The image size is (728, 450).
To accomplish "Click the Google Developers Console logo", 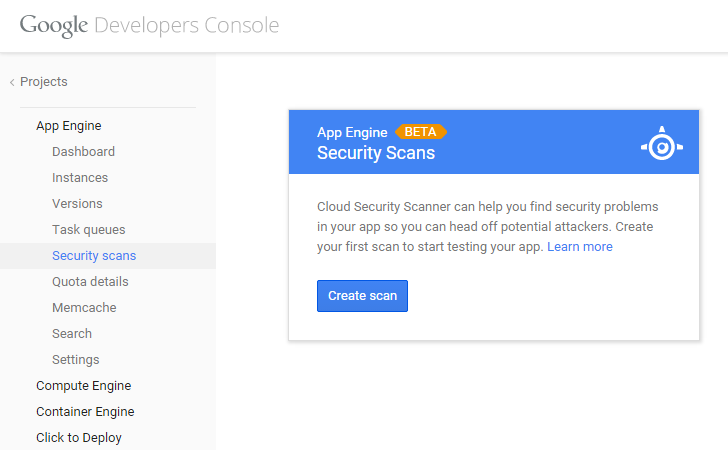I will [149, 25].
